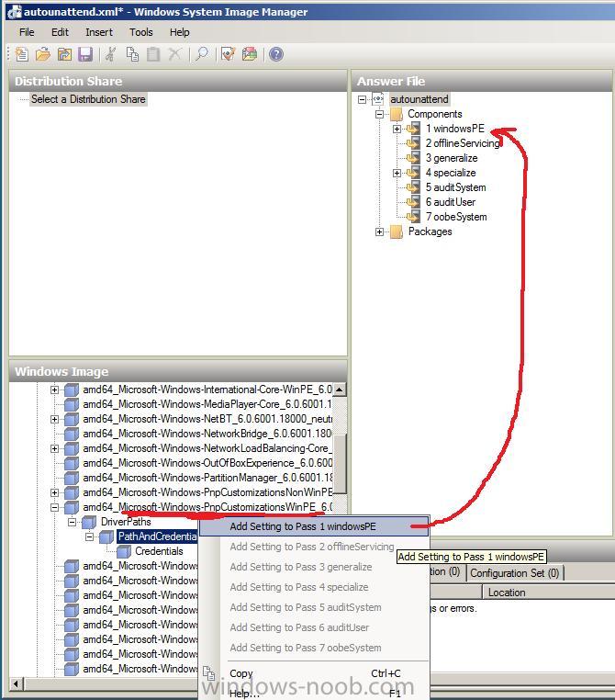The width and height of the screenshot is (615, 700).
Task: Click the Packages folder icon
Action: 397,231
